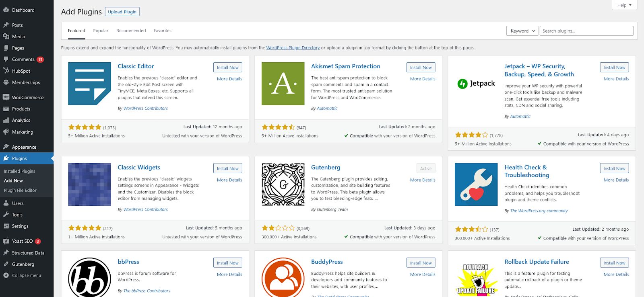Screen dimensions: 644x297
Task: Expand the Help panel dropdown
Action: (x=624, y=5)
